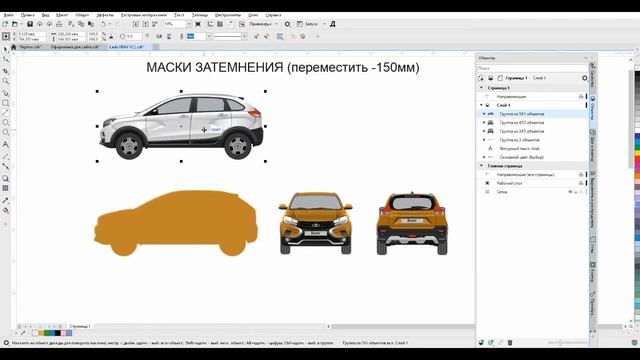
Task: Toggle the lock ratio padlock on property bar
Action: point(111,36)
